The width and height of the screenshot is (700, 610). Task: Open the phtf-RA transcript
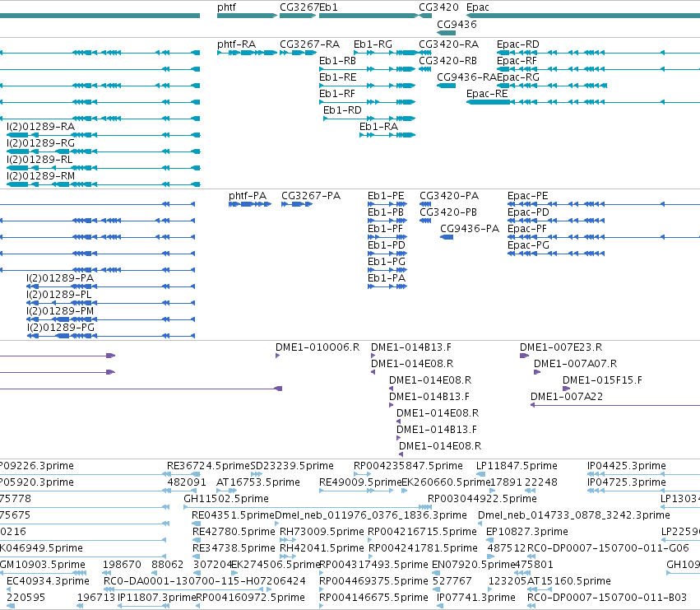point(248,53)
